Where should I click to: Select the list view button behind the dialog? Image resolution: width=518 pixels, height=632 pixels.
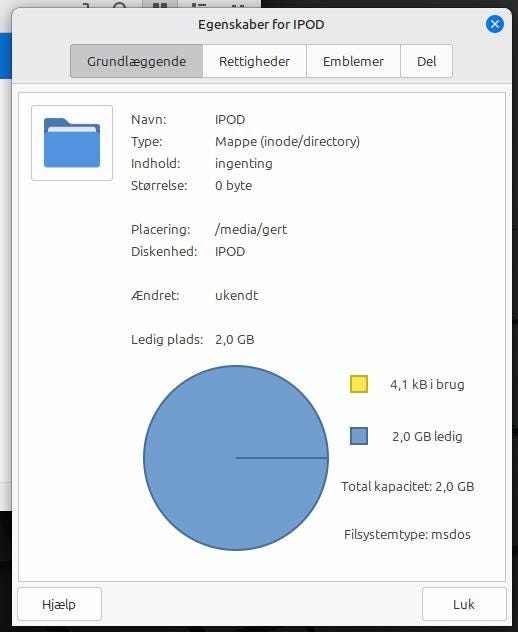click(200, 5)
